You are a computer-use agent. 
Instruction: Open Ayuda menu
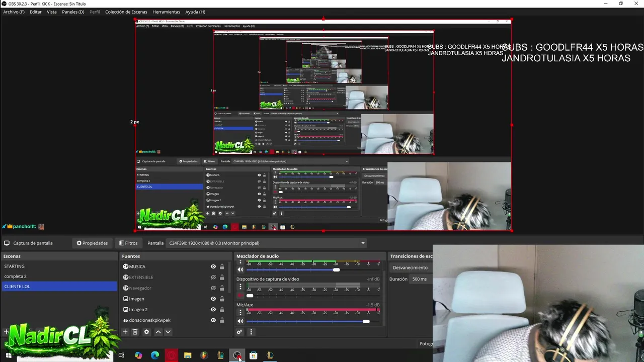tap(195, 12)
